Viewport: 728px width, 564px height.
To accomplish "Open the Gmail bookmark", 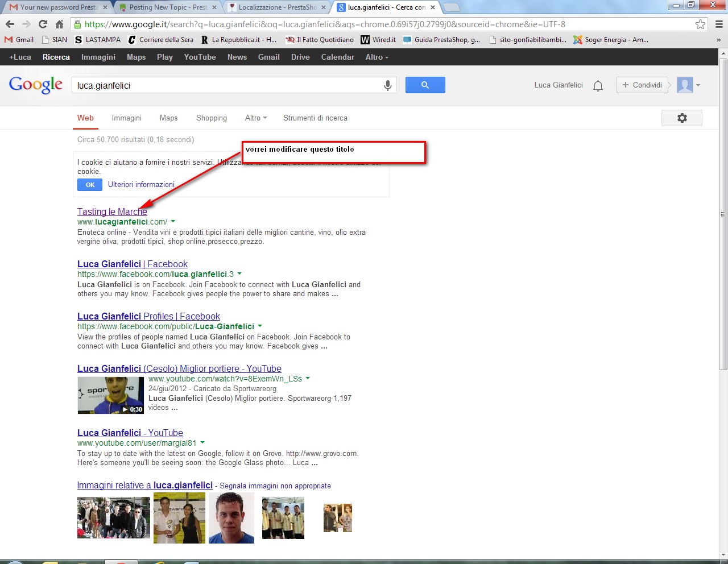I will [19, 40].
